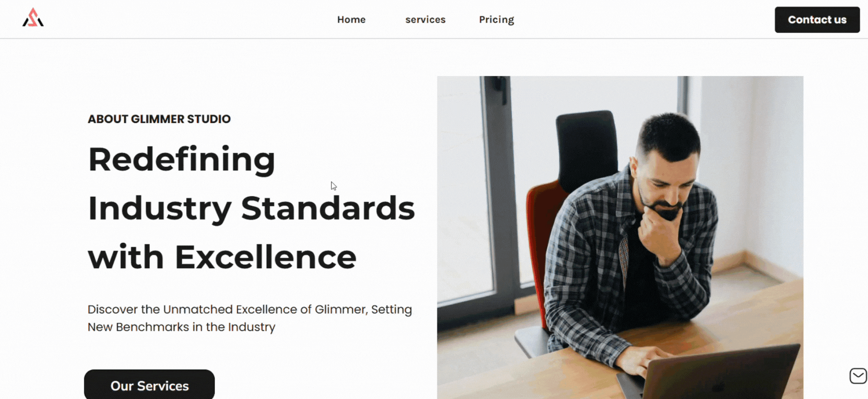The image size is (868, 399).
Task: Click the Industry Standards headline line
Action: coord(251,208)
